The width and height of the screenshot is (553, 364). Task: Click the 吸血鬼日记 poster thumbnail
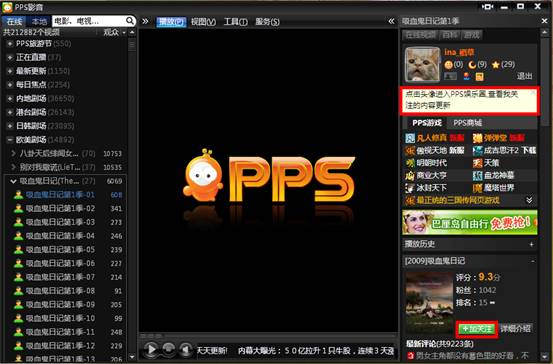429,303
